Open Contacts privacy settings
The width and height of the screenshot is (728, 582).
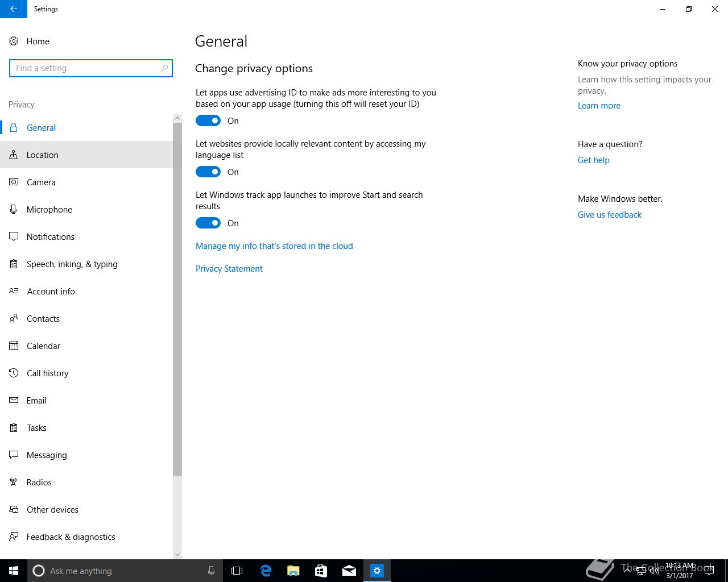86,318
